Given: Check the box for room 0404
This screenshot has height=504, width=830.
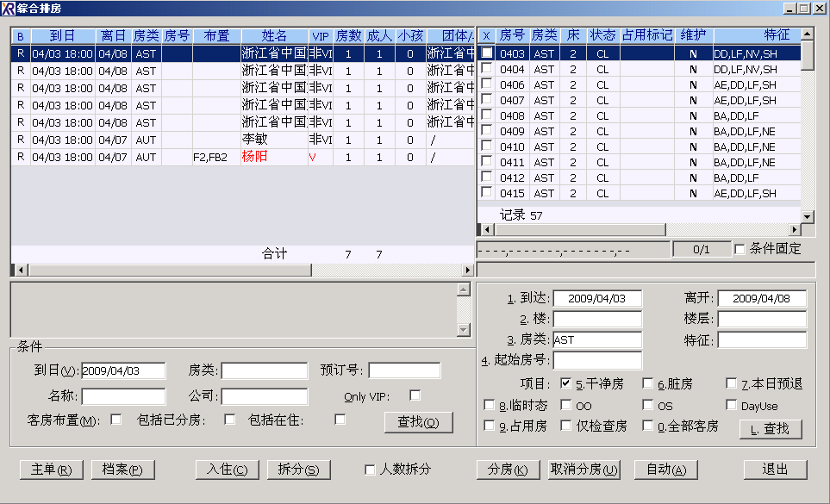Looking at the screenshot, I should coord(487,69).
